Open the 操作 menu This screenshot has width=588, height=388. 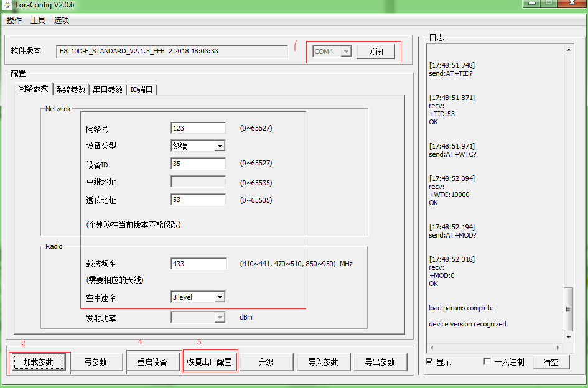coord(15,21)
